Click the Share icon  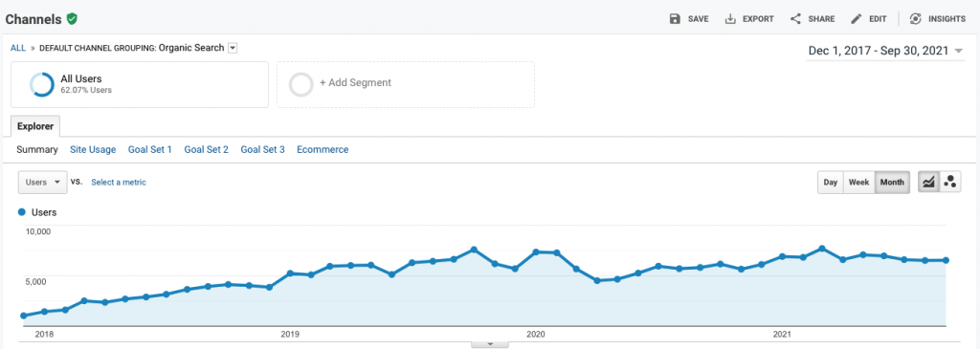click(795, 19)
